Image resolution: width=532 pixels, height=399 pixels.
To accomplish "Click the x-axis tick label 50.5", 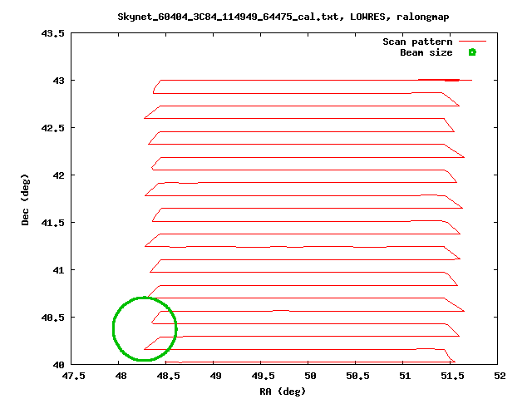I will pyautogui.click(x=358, y=376).
